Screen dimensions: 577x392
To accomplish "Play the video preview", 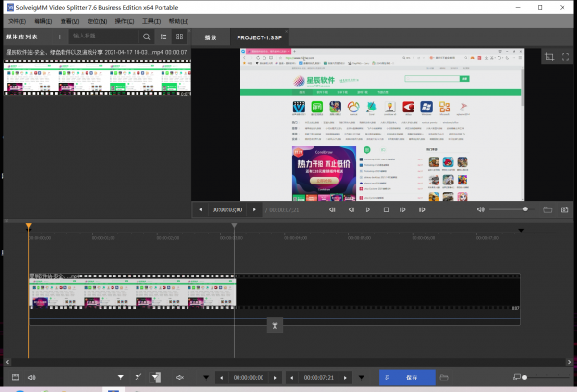I will coord(368,210).
